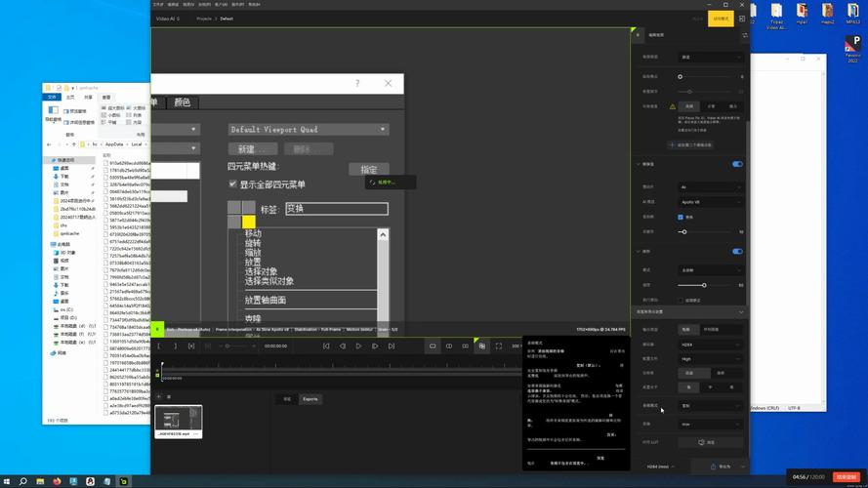Open fullscreen preview with the expand icon
This screenshot has width=868, height=488.
499,346
